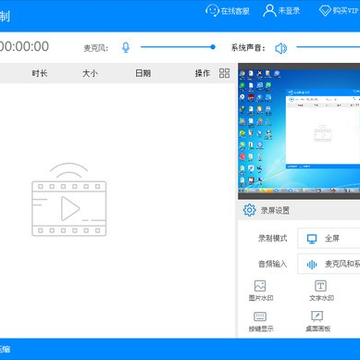Mute system sound via speaker icon
The height and width of the screenshot is (360, 360).
tap(281, 49)
